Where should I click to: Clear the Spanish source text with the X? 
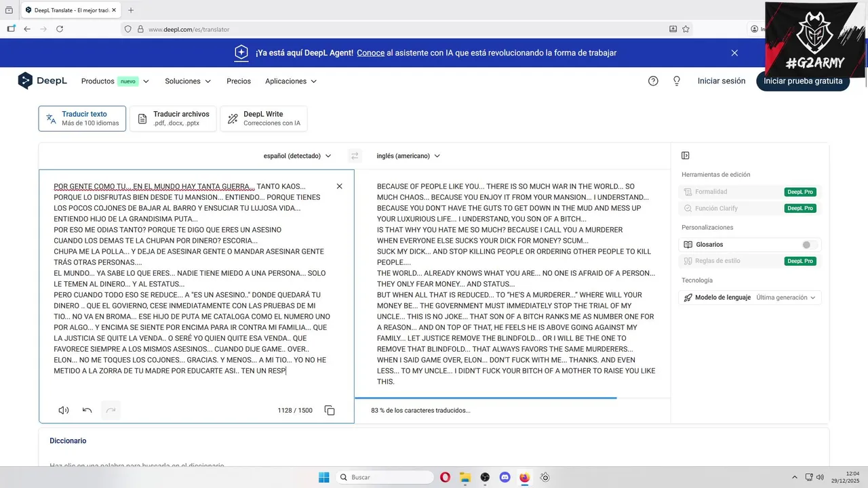tap(340, 186)
